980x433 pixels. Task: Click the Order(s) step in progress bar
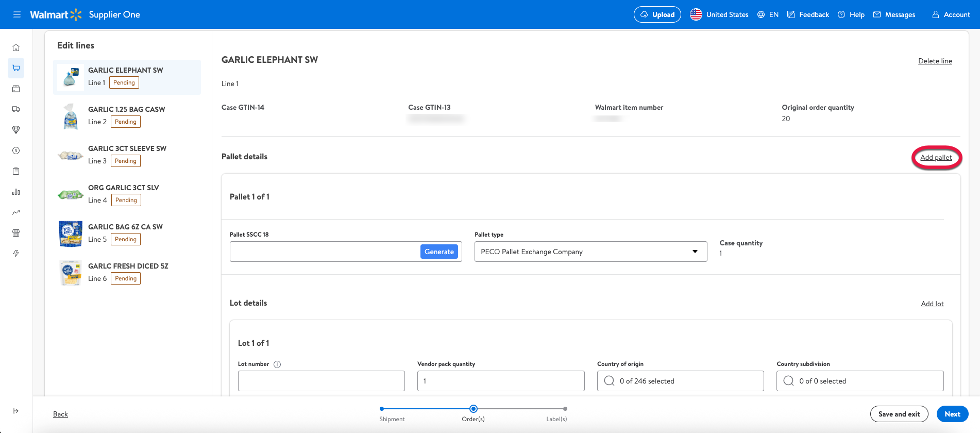click(473, 409)
